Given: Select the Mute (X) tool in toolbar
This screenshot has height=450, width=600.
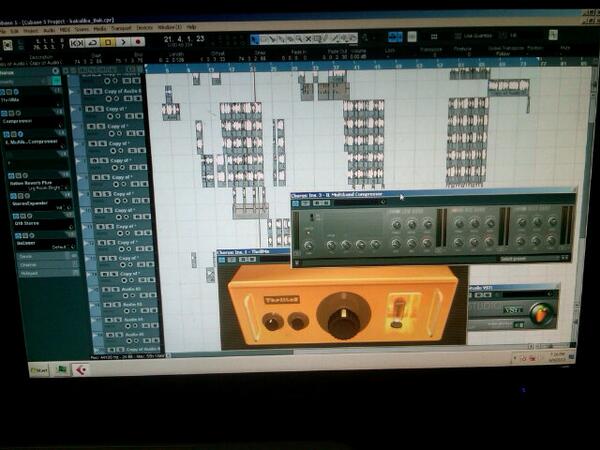Looking at the screenshot, I should [x=308, y=39].
